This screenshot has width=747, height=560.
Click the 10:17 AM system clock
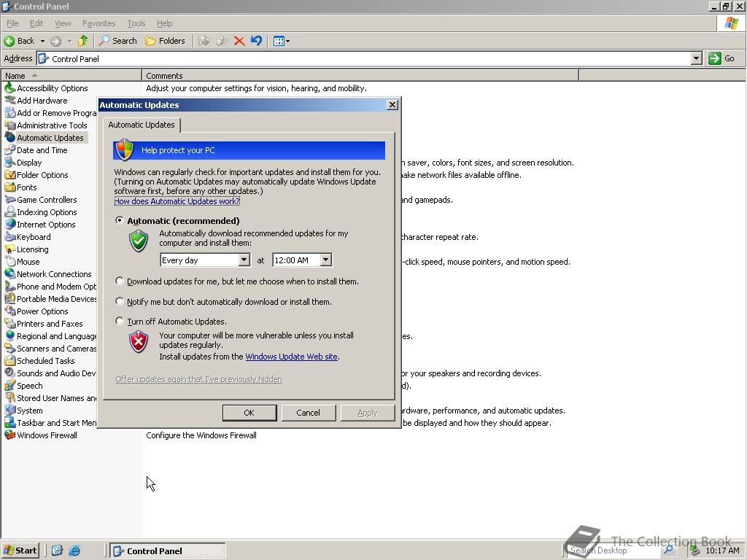[x=722, y=551]
